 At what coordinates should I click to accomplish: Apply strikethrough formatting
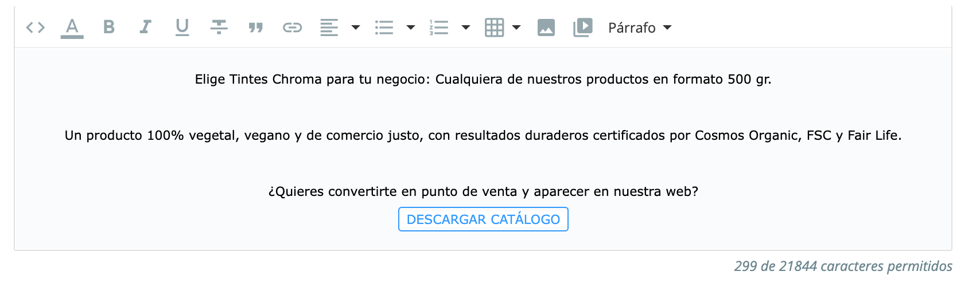pyautogui.click(x=219, y=27)
